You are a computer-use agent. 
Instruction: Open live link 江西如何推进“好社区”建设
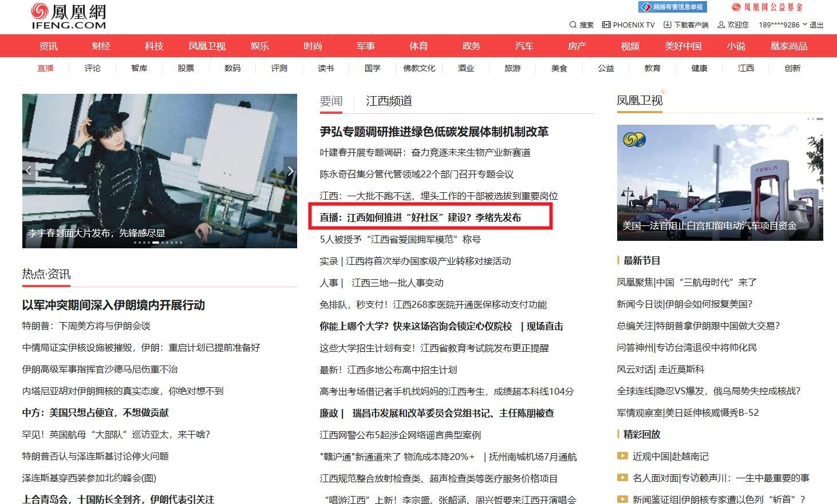click(420, 217)
